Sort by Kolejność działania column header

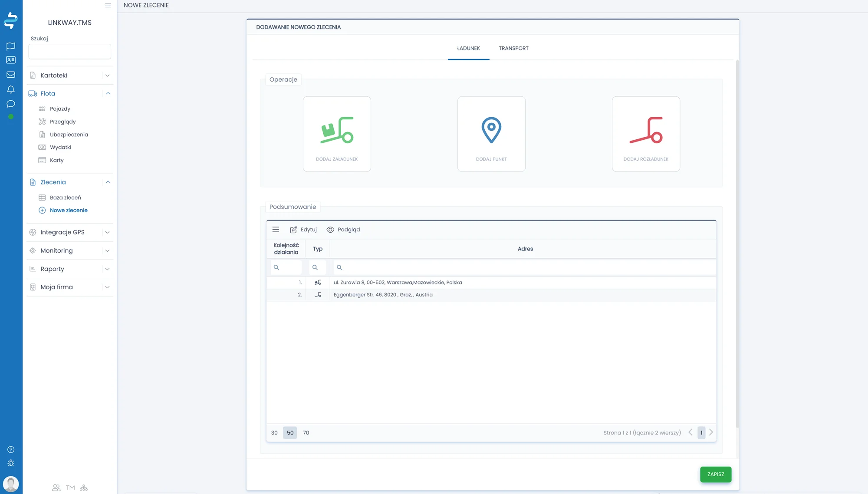[x=286, y=249]
